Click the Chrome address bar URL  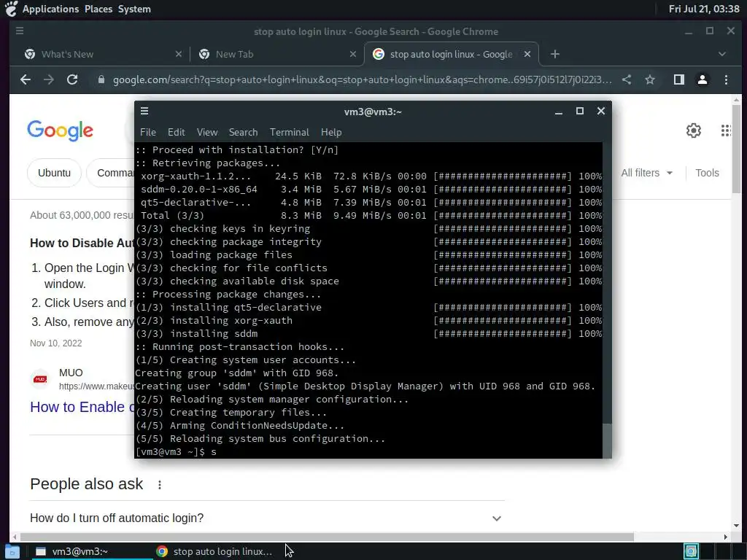tap(362, 79)
